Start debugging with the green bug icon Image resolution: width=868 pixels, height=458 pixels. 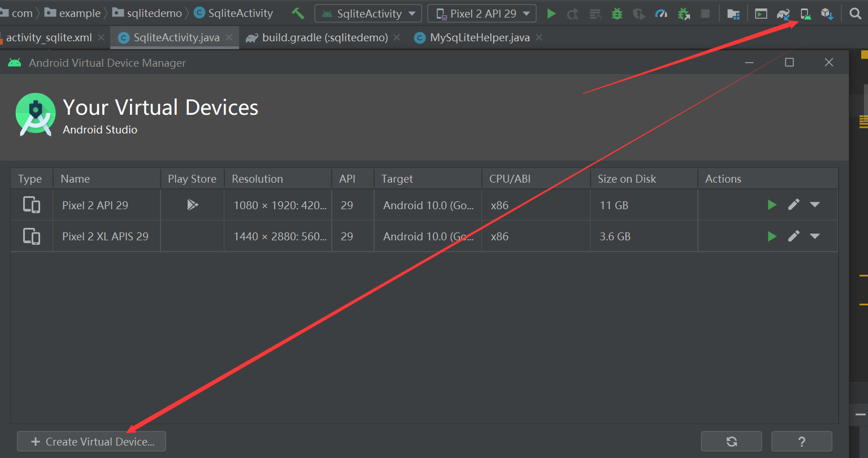tap(617, 14)
